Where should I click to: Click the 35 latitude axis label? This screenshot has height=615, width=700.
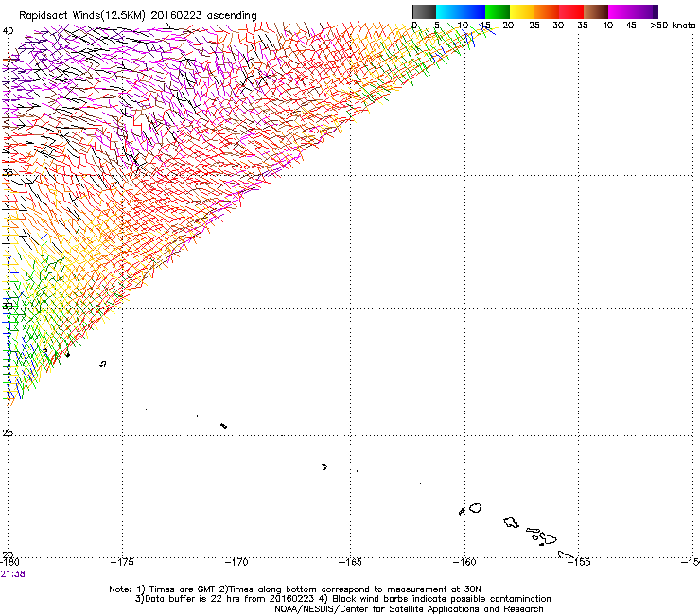tap(8, 172)
